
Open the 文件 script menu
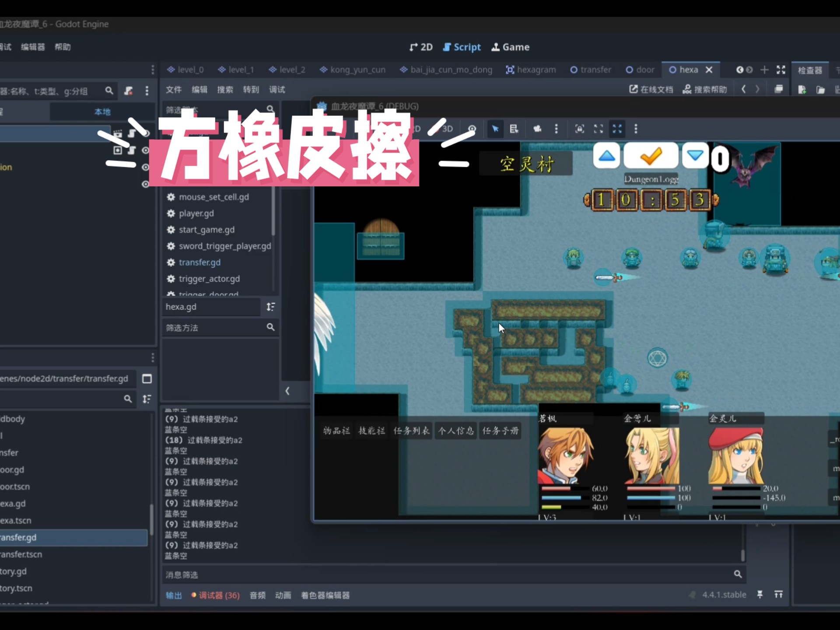click(x=173, y=89)
